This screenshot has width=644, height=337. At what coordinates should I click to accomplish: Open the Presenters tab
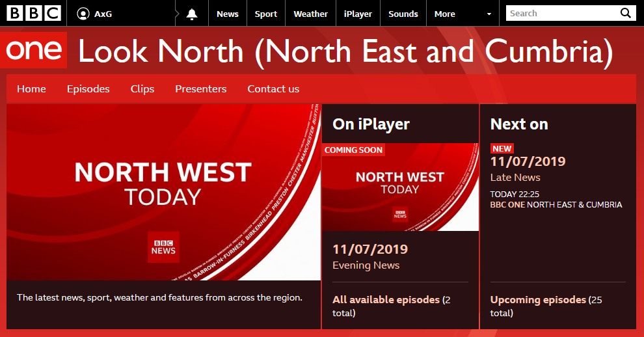[x=201, y=88]
